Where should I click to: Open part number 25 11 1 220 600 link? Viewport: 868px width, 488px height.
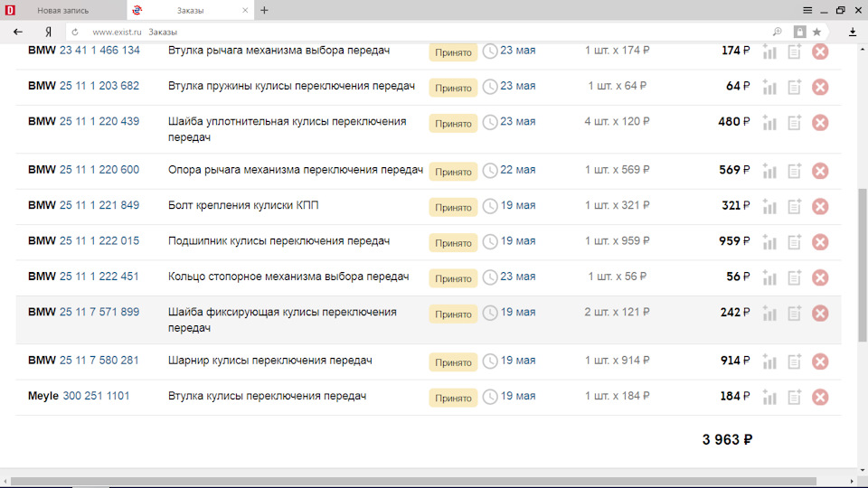(x=99, y=170)
